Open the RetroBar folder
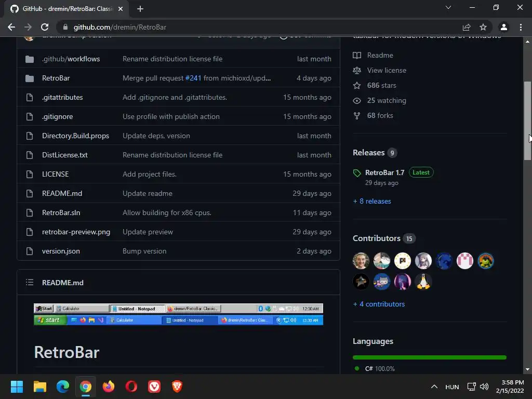Viewport: 532px width, 399px height. point(56,78)
